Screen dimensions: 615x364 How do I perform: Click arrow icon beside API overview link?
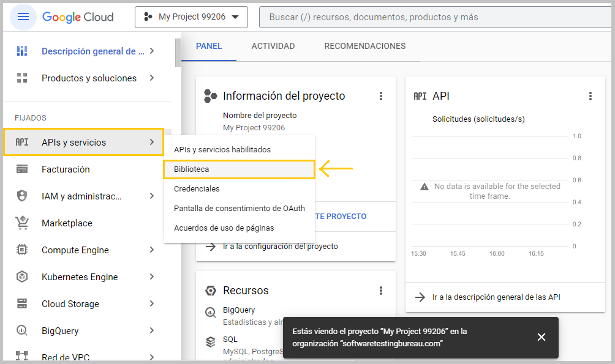click(420, 297)
